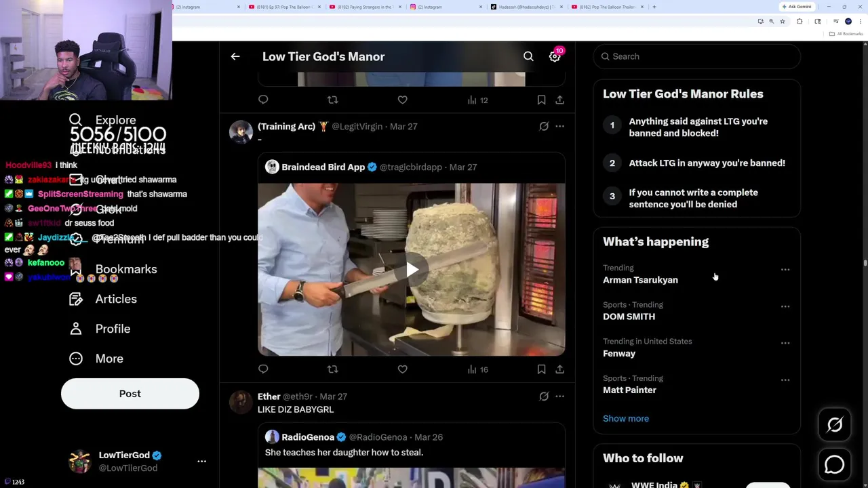Open Grok actions on LegitVirgin post
Screen dimensions: 868x488
pos(544,126)
